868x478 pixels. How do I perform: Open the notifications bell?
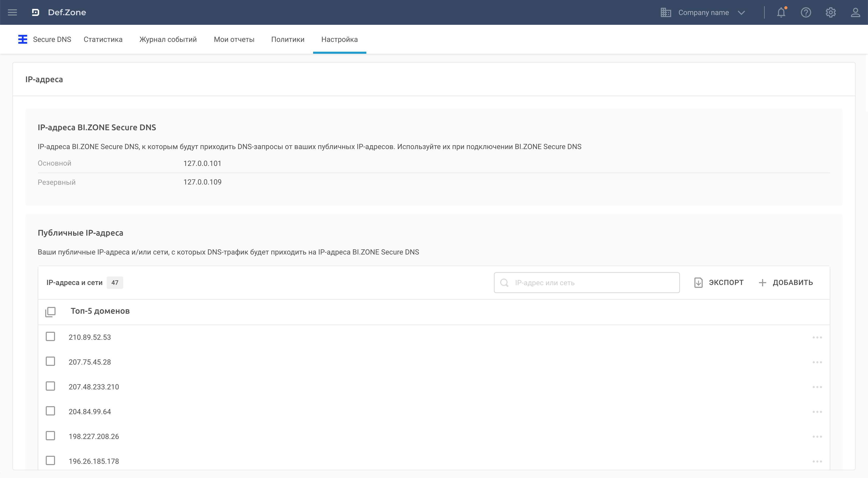(x=781, y=12)
